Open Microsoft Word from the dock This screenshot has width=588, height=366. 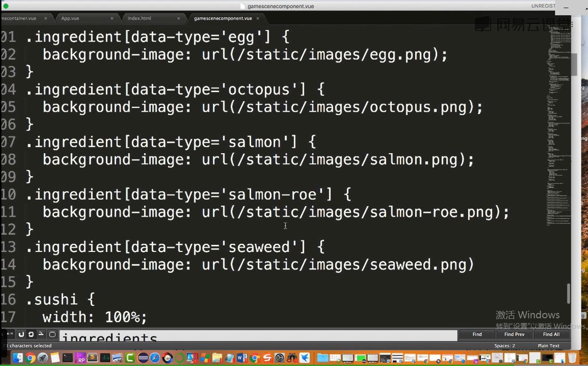tap(241, 358)
